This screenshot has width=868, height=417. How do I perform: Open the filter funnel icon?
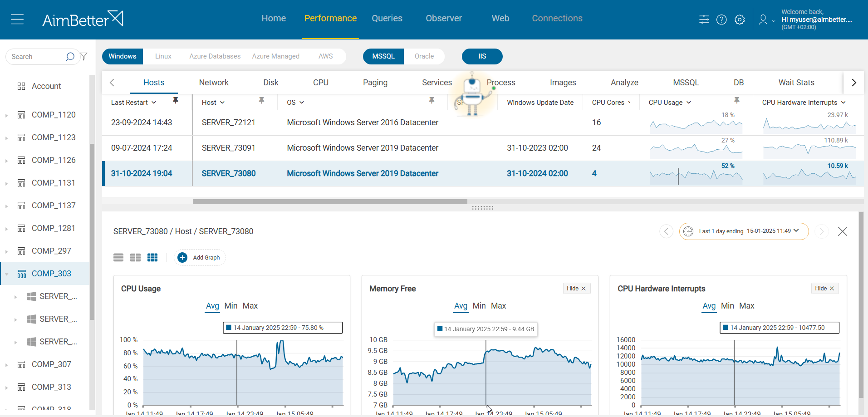84,56
